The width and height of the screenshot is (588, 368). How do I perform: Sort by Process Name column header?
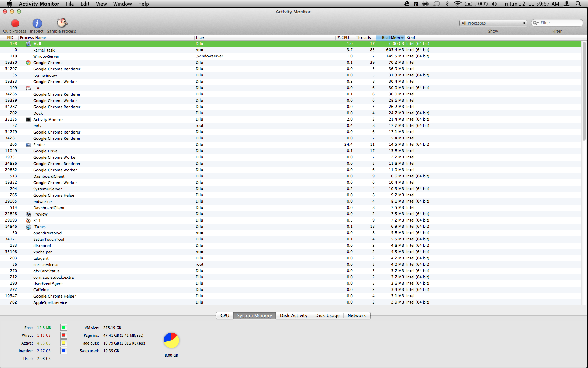coord(106,38)
